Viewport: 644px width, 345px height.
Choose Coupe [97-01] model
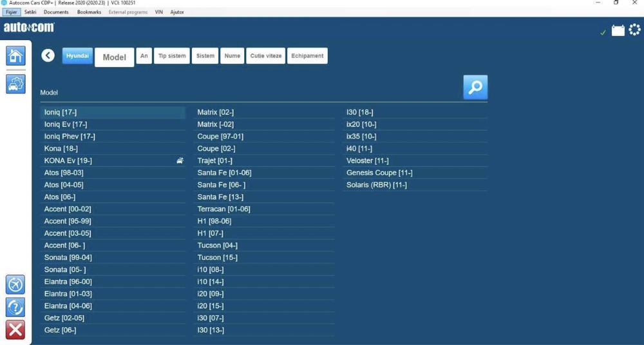tap(264, 137)
